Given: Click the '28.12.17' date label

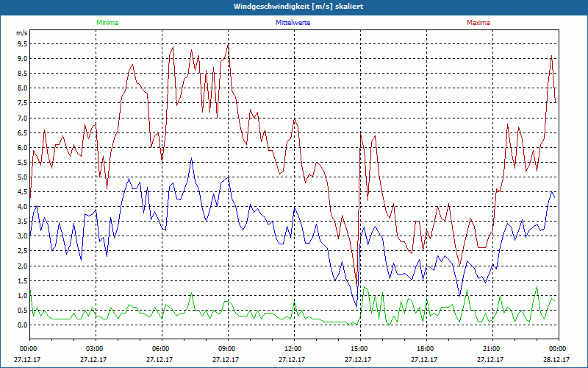Looking at the screenshot, I should 557,359.
